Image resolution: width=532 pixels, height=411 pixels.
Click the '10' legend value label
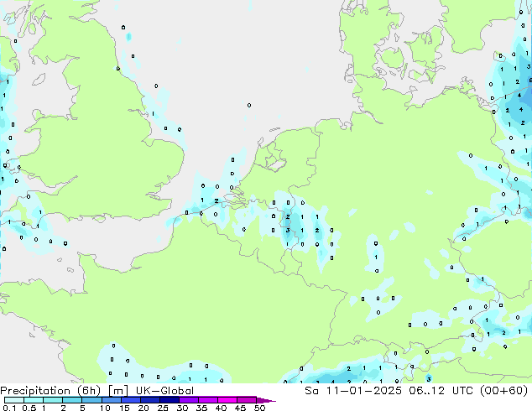[105, 408]
